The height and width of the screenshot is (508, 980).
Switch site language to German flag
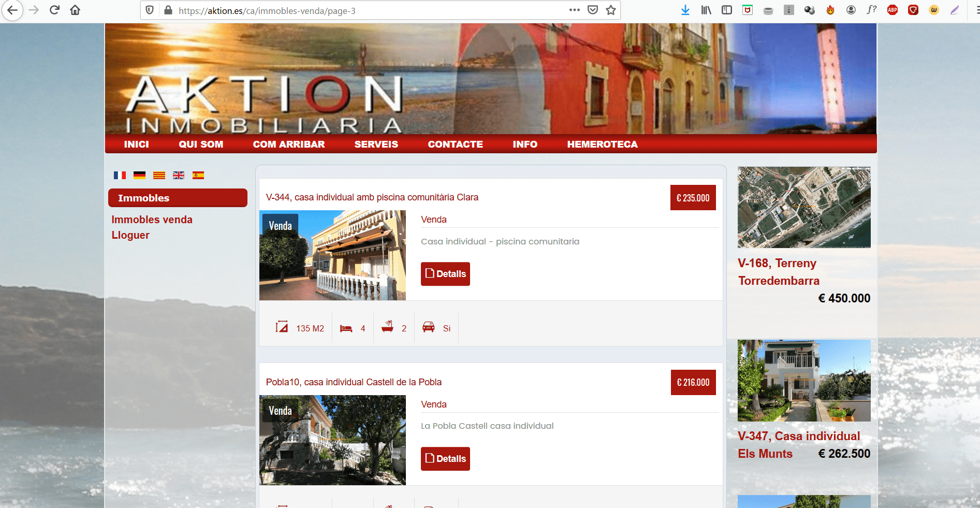(139, 175)
